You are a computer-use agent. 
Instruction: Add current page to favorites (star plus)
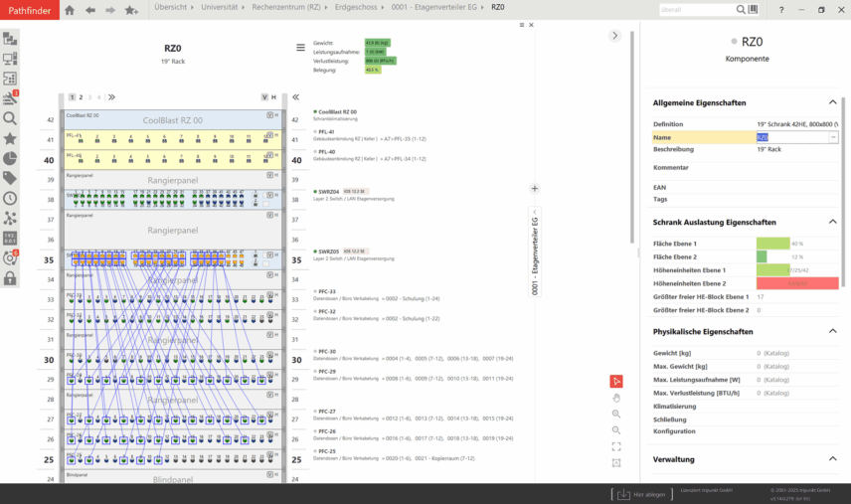131,10
